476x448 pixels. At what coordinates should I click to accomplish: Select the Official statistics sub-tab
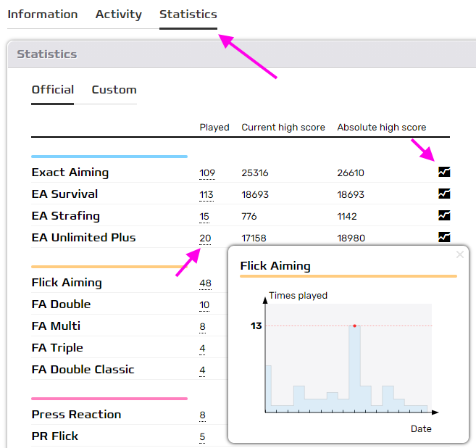53,90
